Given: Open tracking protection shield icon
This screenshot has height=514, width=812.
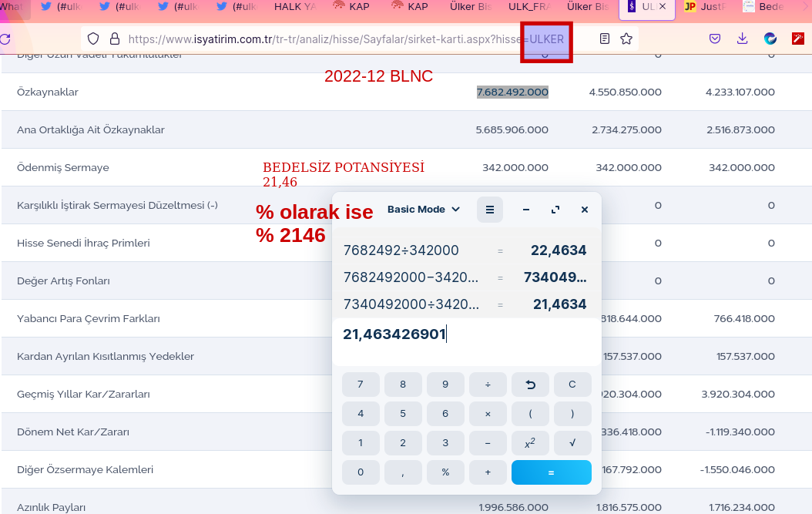Looking at the screenshot, I should 93,39.
